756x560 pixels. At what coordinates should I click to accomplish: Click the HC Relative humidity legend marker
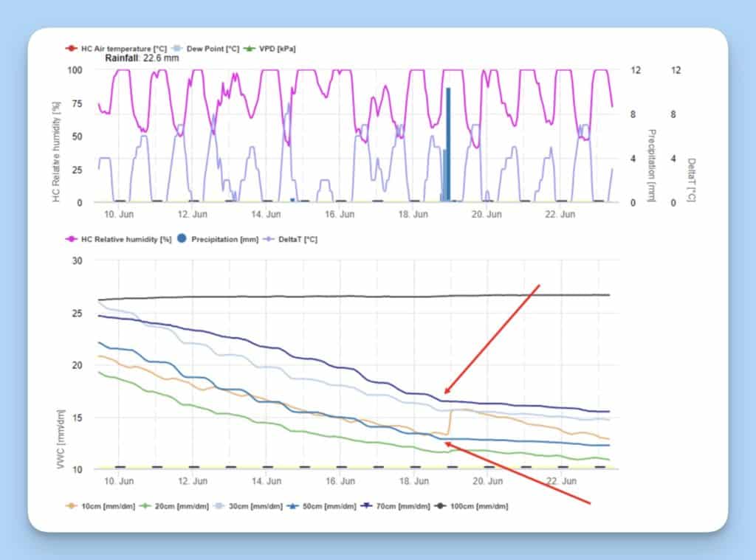tap(72, 239)
